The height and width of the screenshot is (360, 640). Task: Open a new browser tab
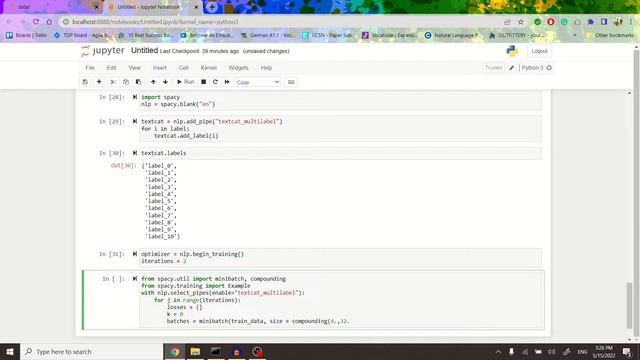pyautogui.click(x=212, y=7)
